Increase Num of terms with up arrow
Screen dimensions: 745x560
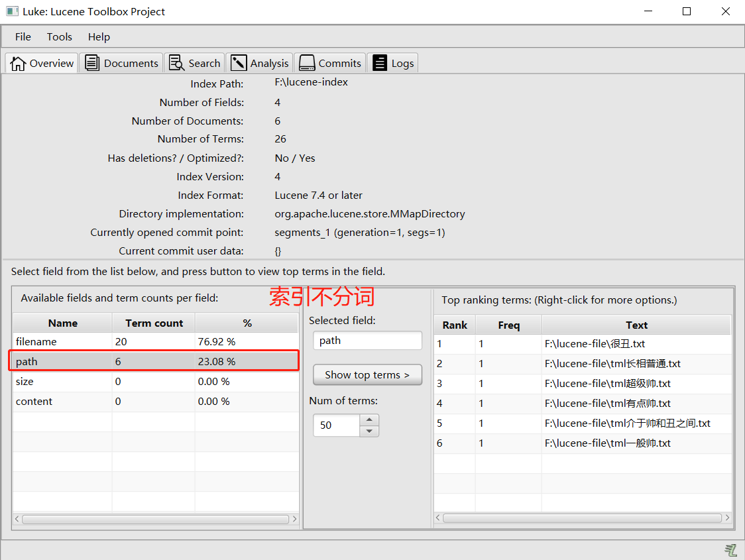(x=369, y=420)
